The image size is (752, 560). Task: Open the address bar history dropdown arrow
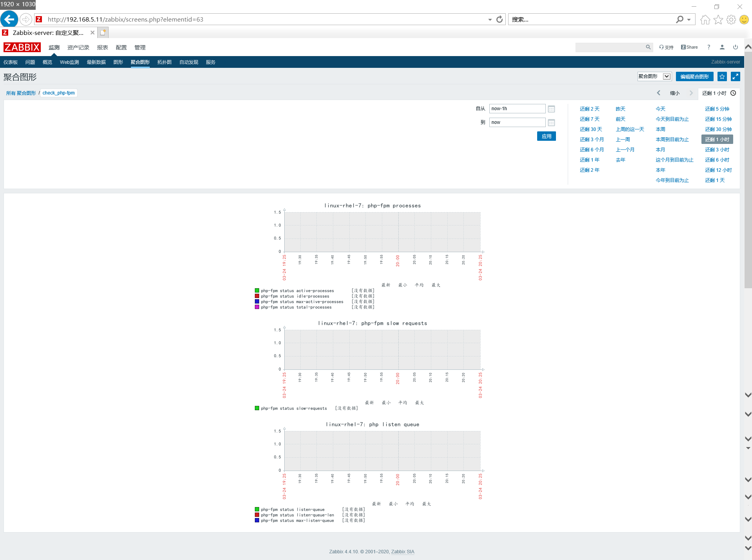[489, 19]
